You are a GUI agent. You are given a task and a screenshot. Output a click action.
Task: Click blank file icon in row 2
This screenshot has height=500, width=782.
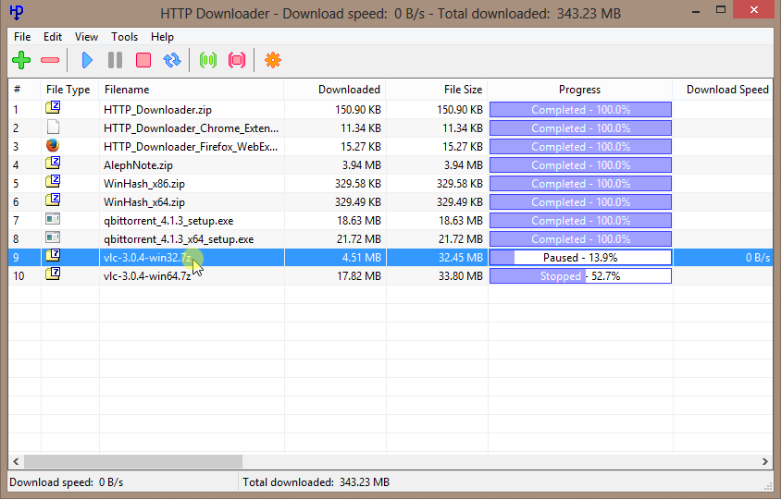coord(53,127)
